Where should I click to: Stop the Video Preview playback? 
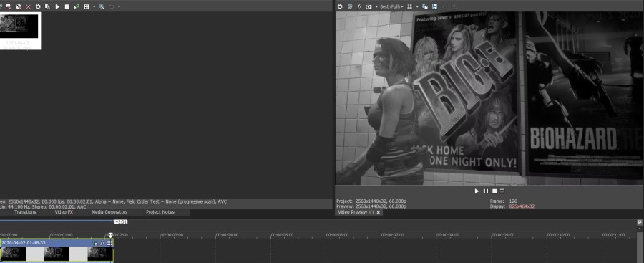click(x=494, y=191)
